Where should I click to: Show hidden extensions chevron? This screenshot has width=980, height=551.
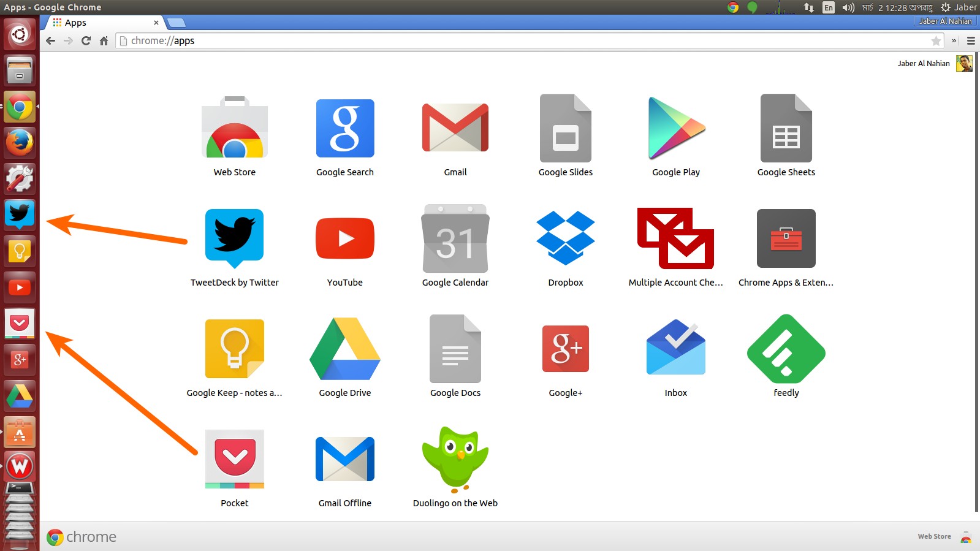(x=954, y=41)
